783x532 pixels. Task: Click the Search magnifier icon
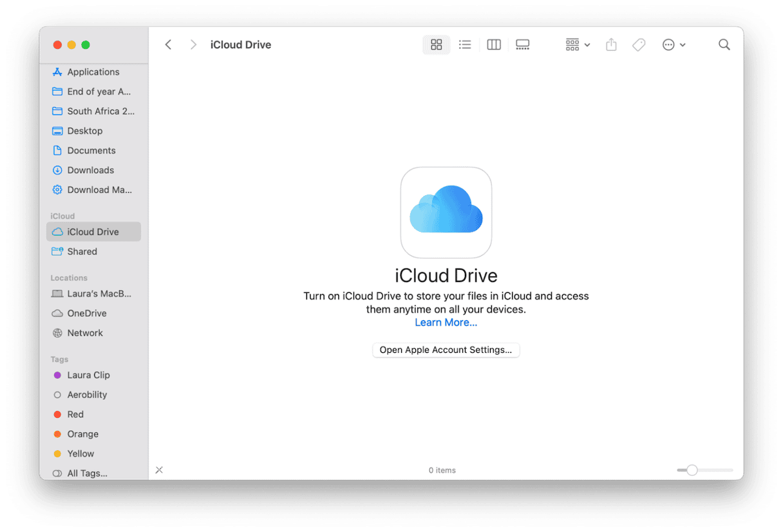click(724, 44)
